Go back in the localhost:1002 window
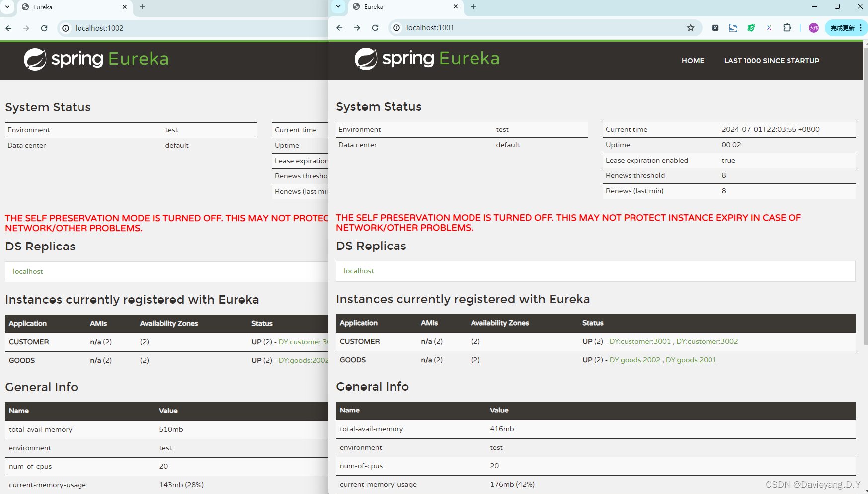868x494 pixels. 8,28
